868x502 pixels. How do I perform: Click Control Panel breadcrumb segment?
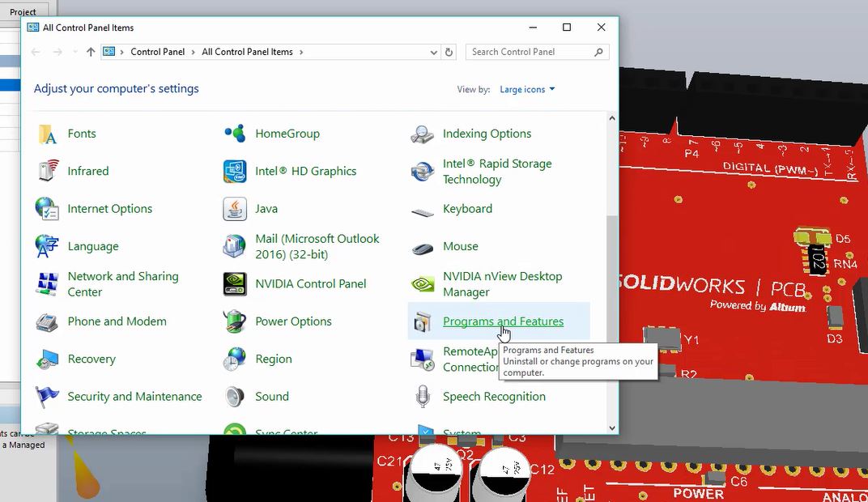click(157, 52)
